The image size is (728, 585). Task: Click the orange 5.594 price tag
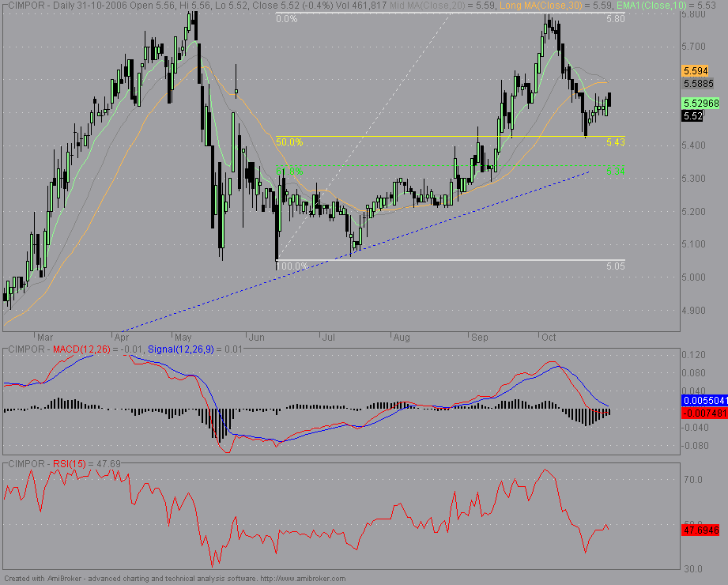pos(695,71)
